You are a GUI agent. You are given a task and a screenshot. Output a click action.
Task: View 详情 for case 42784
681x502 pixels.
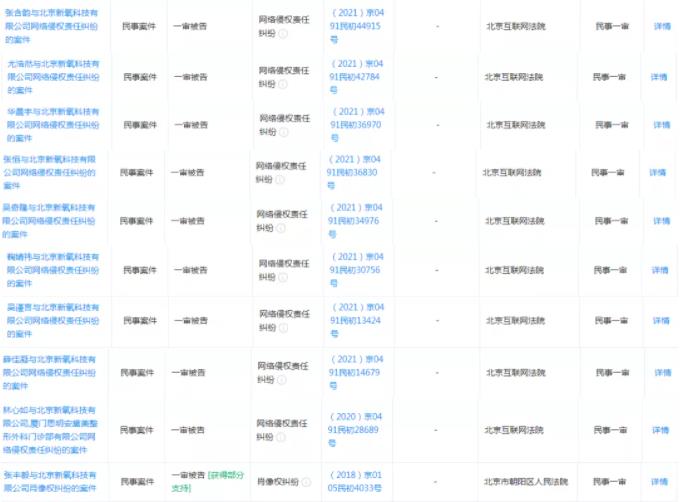(x=659, y=77)
